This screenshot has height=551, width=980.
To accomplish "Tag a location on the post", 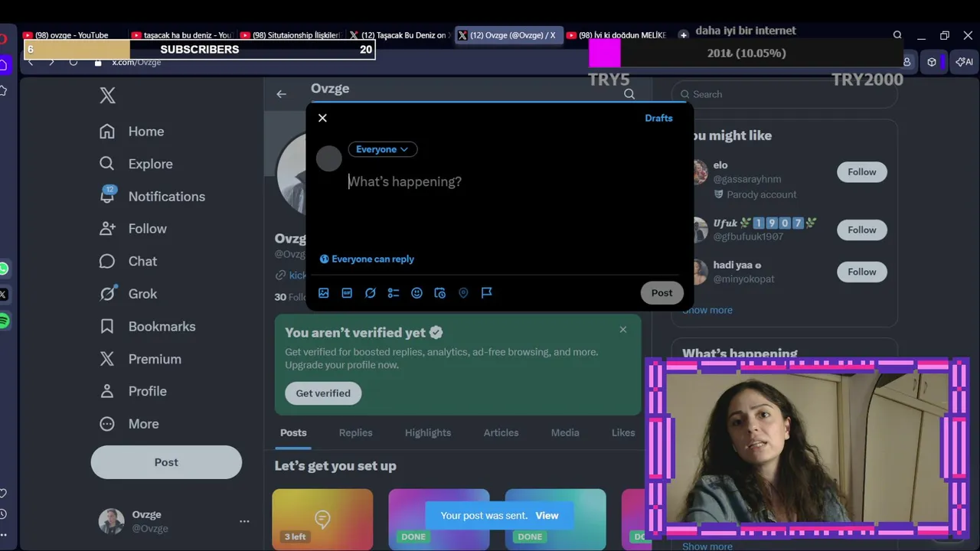I will tap(463, 293).
